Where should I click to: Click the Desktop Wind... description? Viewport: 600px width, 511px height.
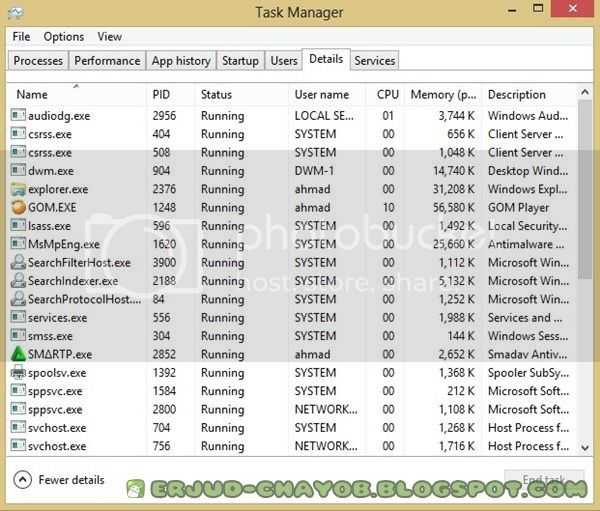[528, 171]
